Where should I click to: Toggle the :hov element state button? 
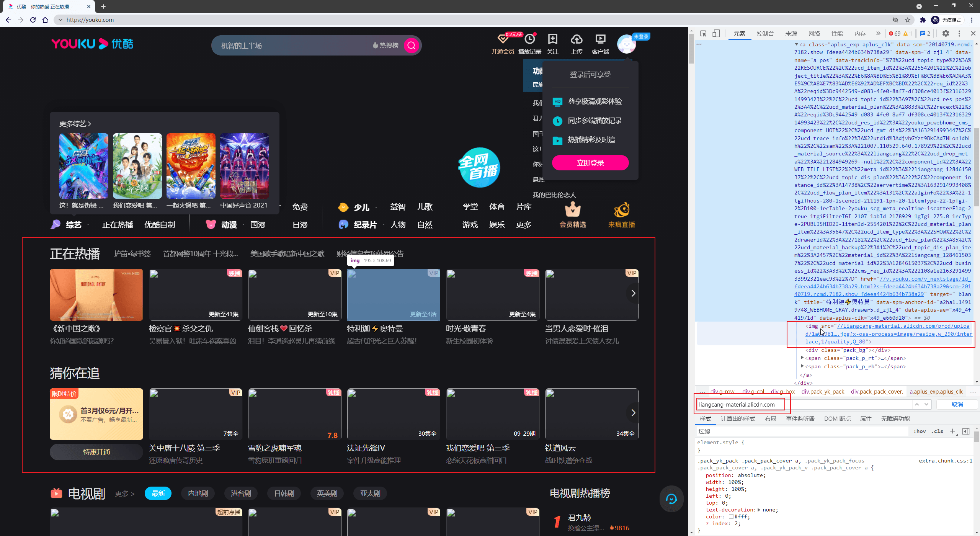pyautogui.click(x=920, y=431)
